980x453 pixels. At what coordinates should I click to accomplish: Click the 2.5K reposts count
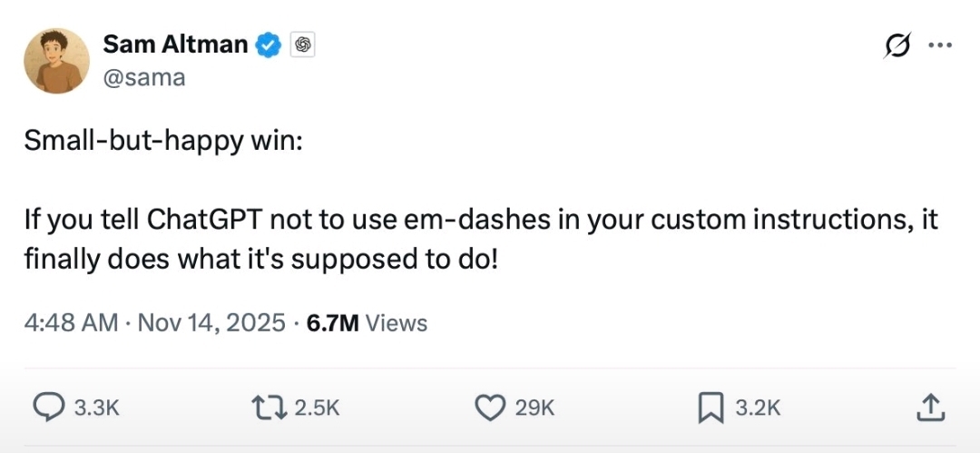click(318, 409)
